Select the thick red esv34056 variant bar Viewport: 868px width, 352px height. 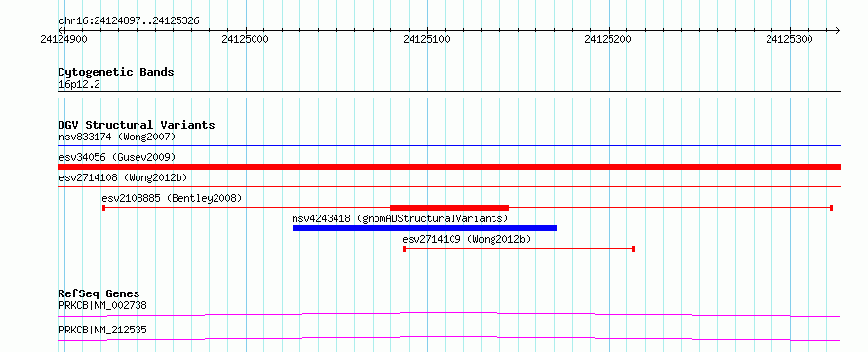pyautogui.click(x=449, y=167)
